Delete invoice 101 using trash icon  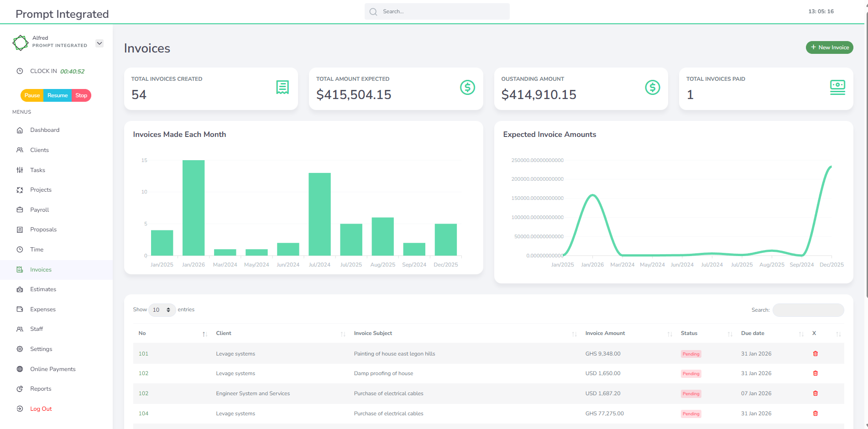tap(815, 354)
